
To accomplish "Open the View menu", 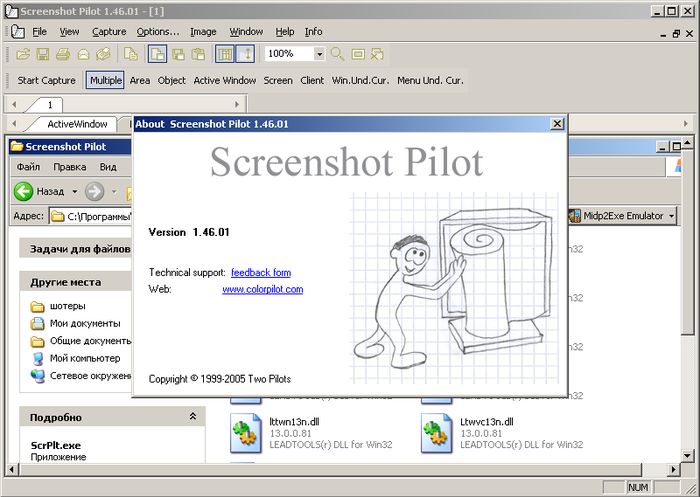I will click(x=69, y=32).
